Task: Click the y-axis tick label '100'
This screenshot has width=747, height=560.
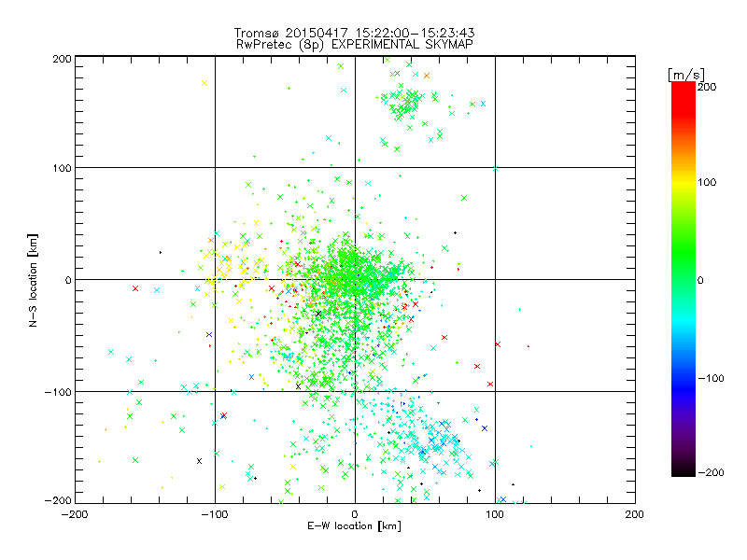Action: point(63,168)
